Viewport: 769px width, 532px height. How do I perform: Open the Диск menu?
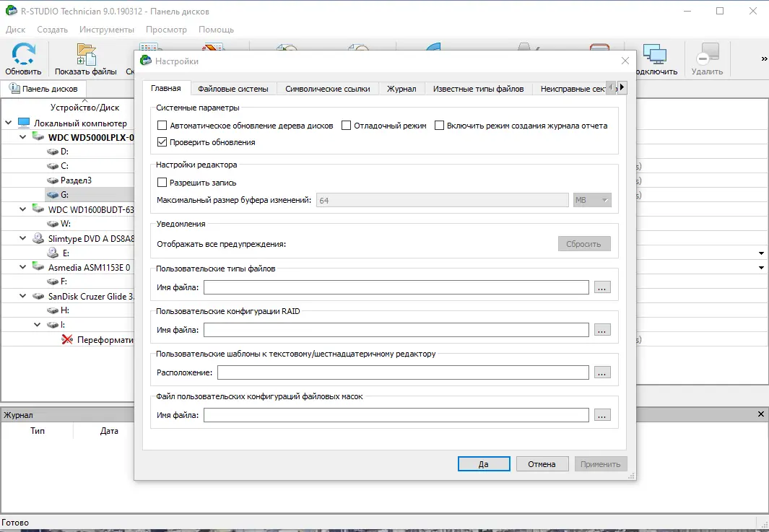pyautogui.click(x=16, y=30)
